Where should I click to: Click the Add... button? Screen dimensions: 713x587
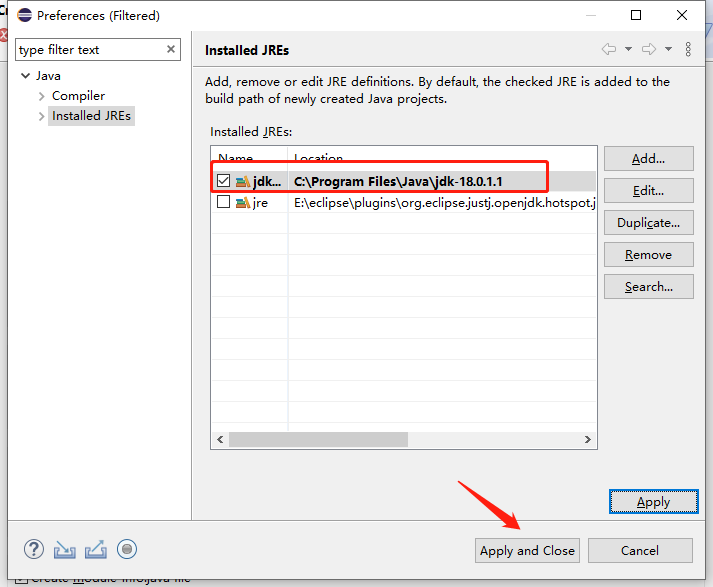pos(648,158)
